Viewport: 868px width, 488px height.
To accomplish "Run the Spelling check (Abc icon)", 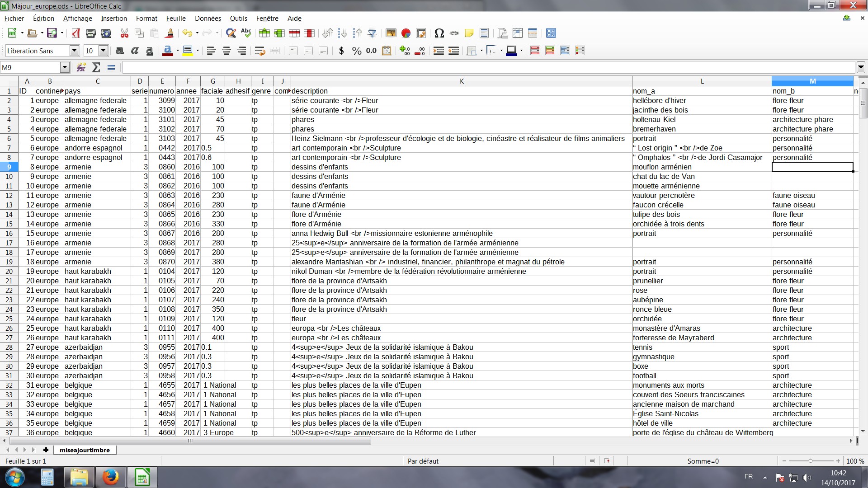I will pyautogui.click(x=246, y=33).
